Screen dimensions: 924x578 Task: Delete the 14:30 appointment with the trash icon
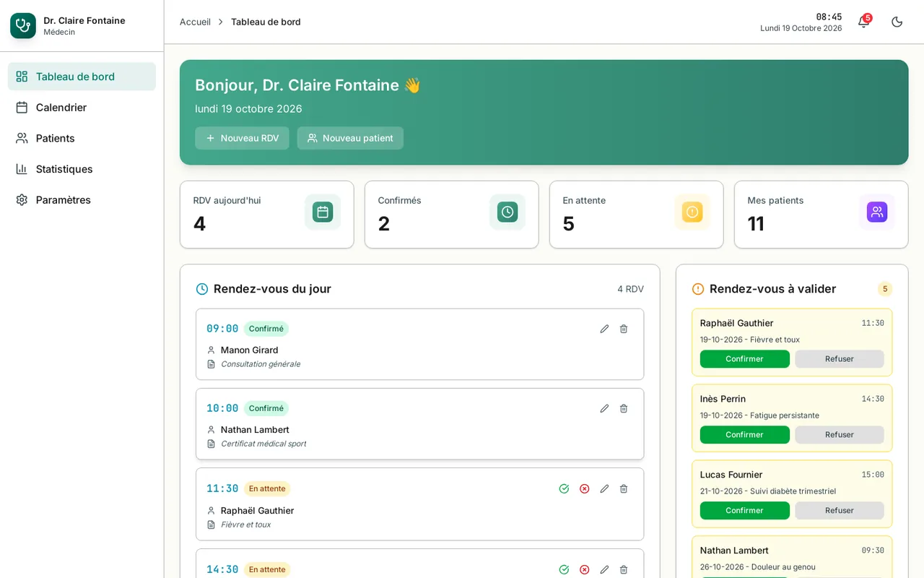pos(624,569)
